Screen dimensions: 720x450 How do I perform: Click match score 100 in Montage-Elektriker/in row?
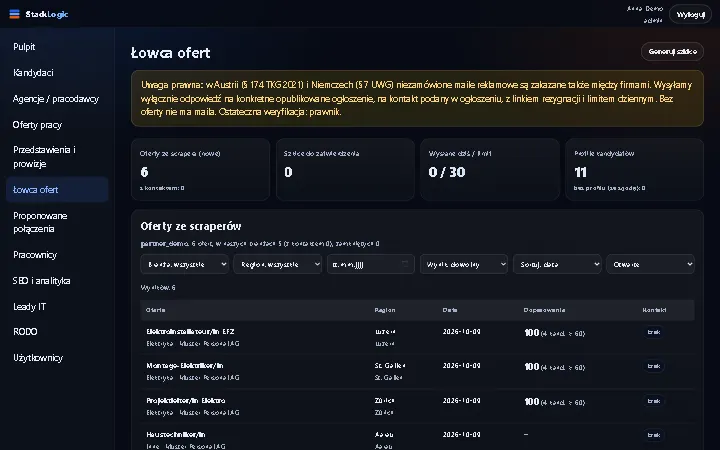532,367
